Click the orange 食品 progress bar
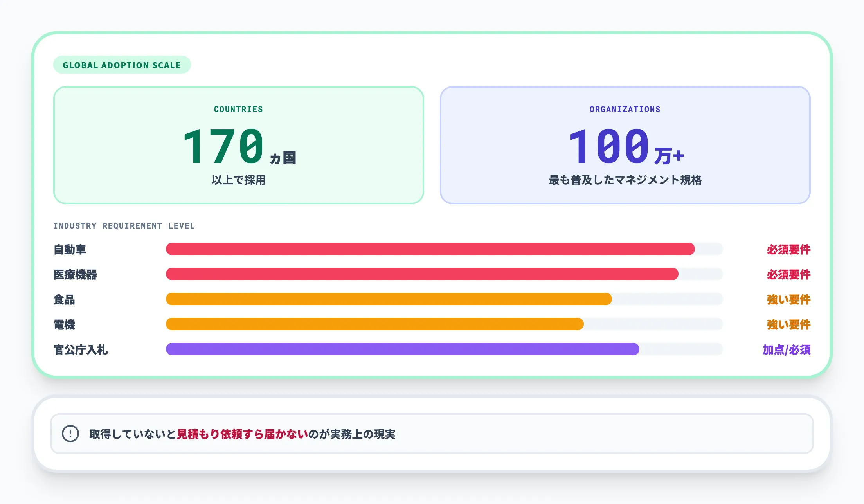 pos(389,299)
